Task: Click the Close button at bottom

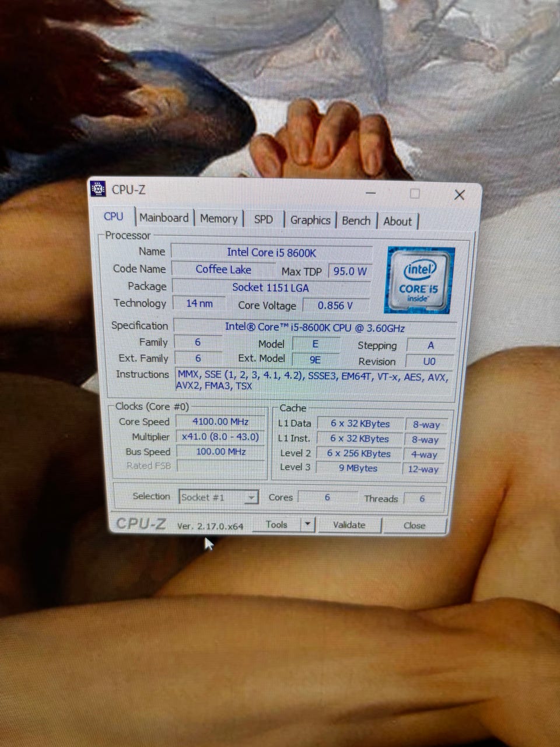Action: click(x=414, y=525)
